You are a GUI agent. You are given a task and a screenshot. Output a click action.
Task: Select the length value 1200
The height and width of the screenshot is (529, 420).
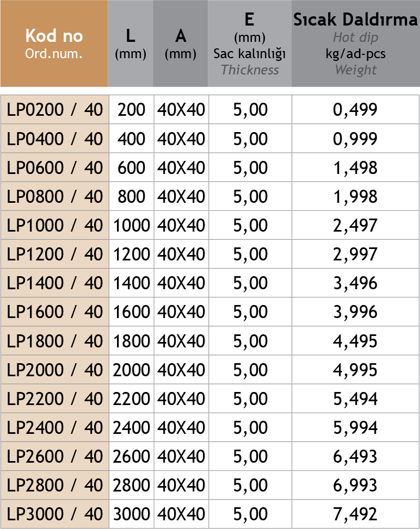click(131, 254)
